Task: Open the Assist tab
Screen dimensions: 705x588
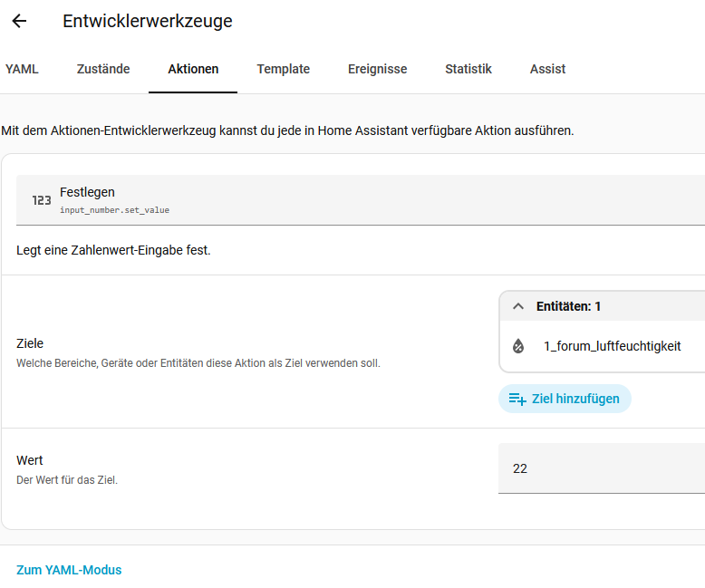Action: (547, 69)
